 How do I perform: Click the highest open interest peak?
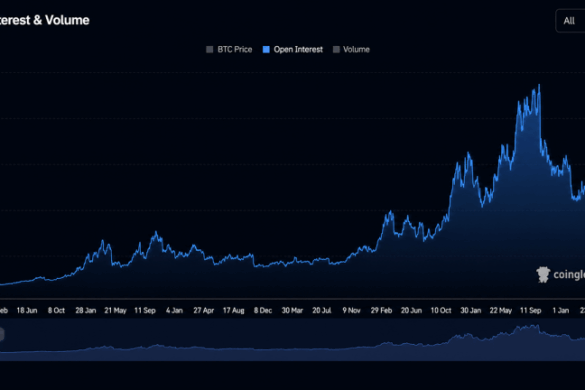(x=539, y=86)
